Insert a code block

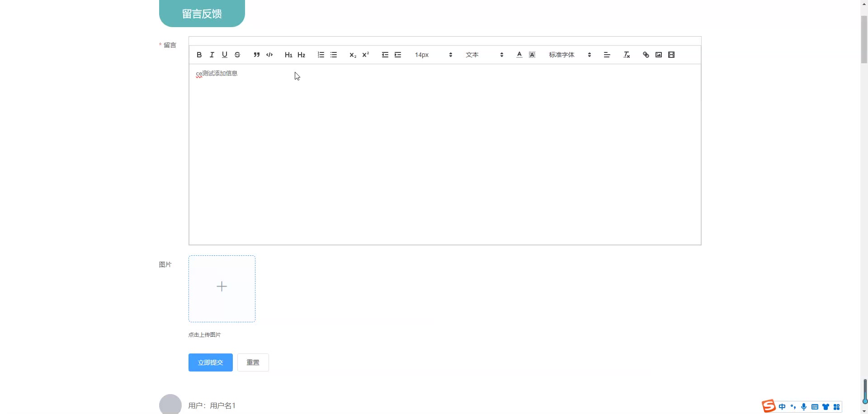pos(269,55)
